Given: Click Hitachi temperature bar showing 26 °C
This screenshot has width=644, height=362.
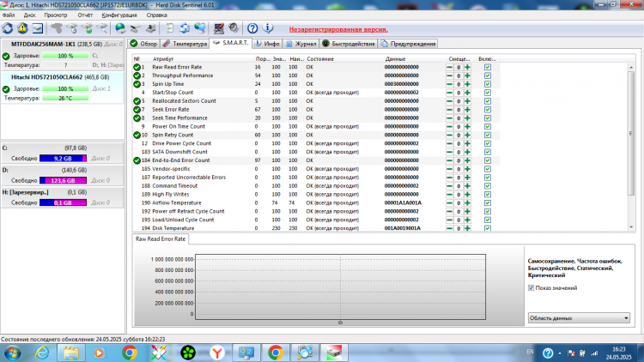Looking at the screenshot, I should [65, 98].
